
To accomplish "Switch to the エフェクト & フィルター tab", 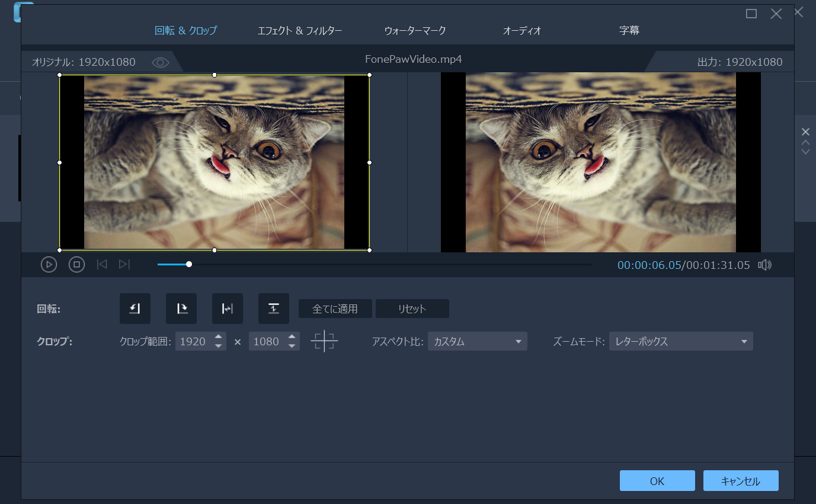I will (300, 30).
